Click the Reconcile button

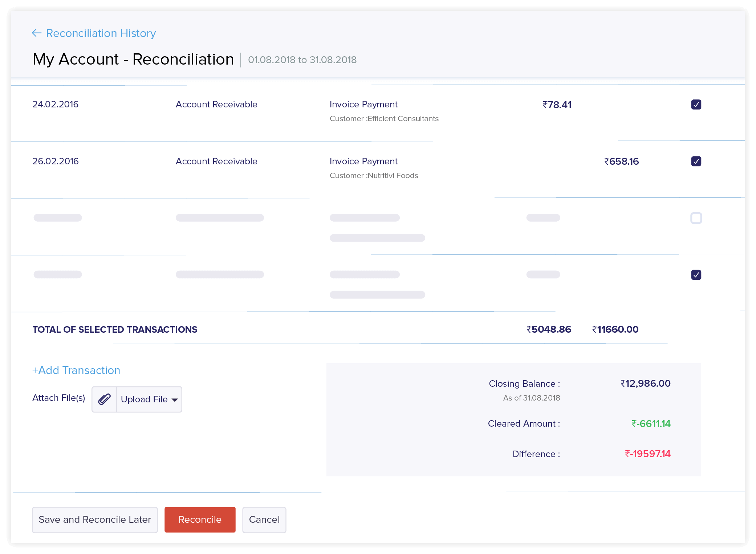point(200,519)
